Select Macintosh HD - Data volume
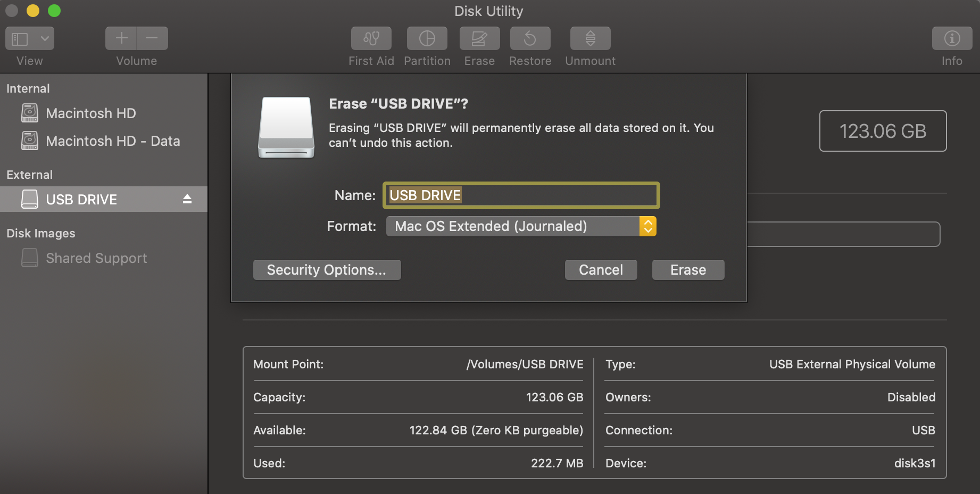The height and width of the screenshot is (494, 980). 113,141
